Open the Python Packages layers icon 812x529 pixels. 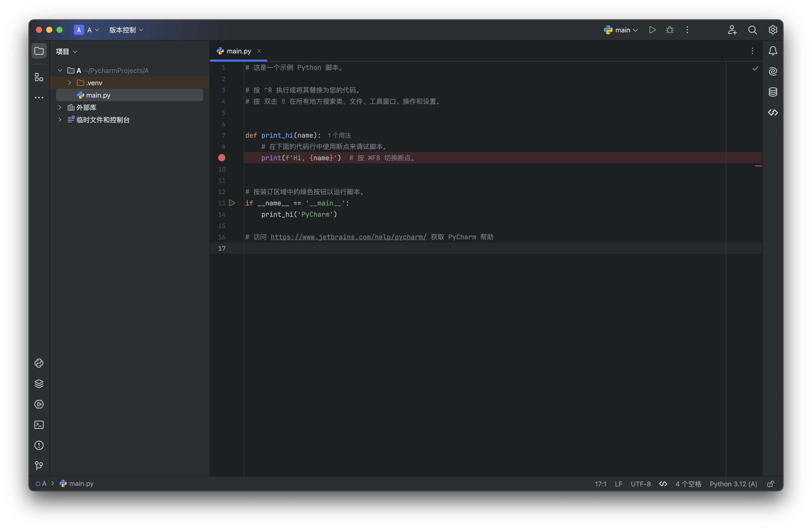tap(39, 384)
